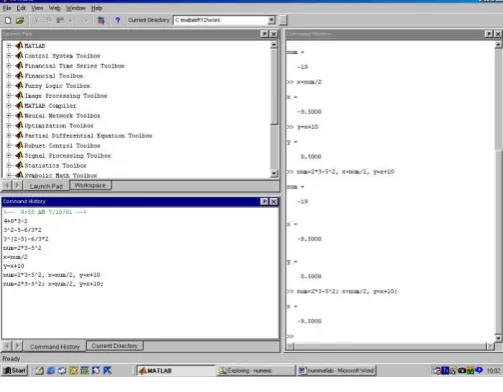Viewport: 503px width, 392px height.
Task: Click the Cut scissors toolbar icon
Action: (37, 20)
